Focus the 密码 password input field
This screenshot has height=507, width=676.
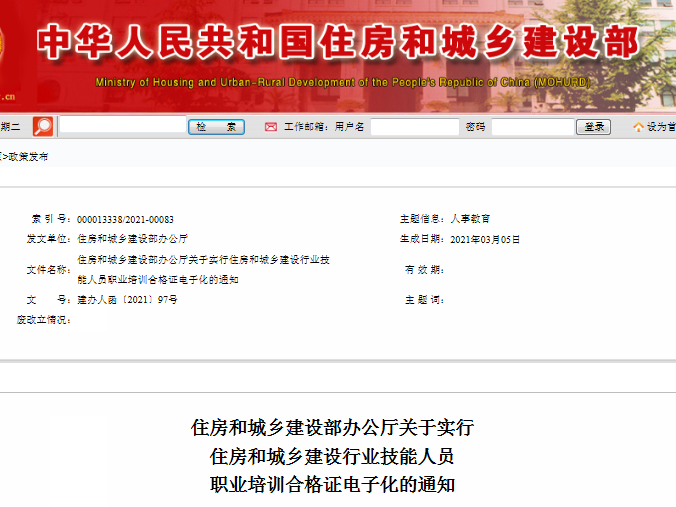(x=533, y=127)
